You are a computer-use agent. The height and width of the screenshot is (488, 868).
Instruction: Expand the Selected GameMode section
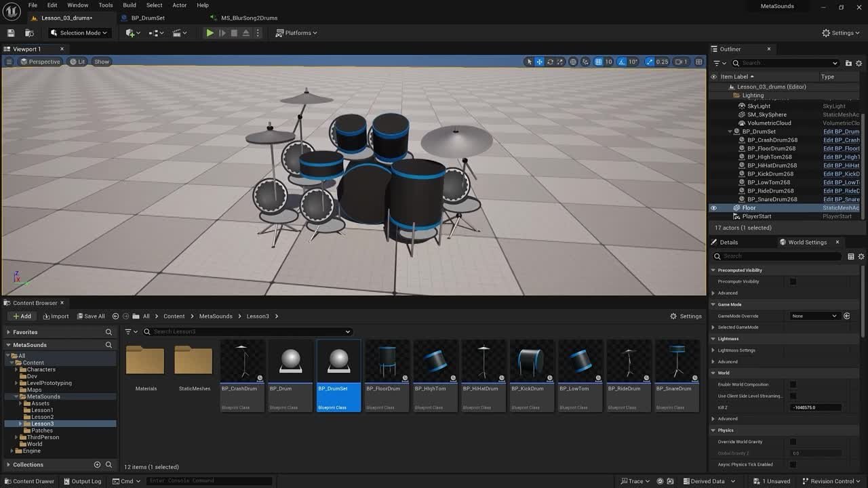pos(713,327)
